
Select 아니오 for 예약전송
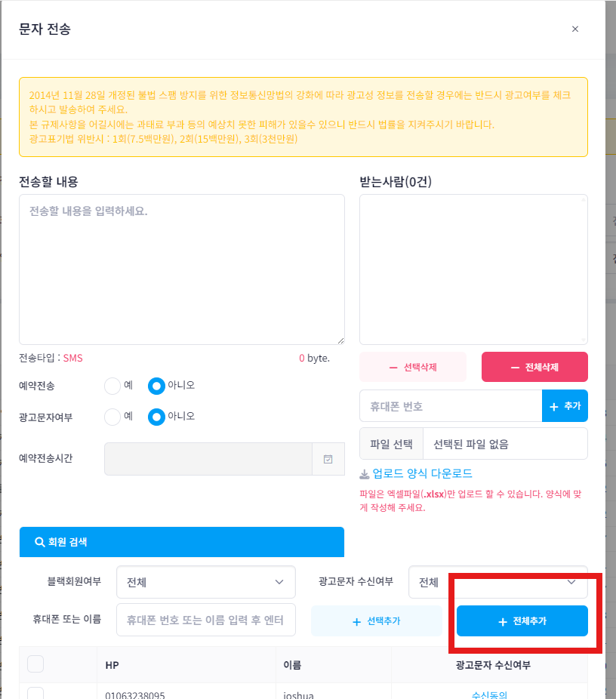pyautogui.click(x=156, y=386)
